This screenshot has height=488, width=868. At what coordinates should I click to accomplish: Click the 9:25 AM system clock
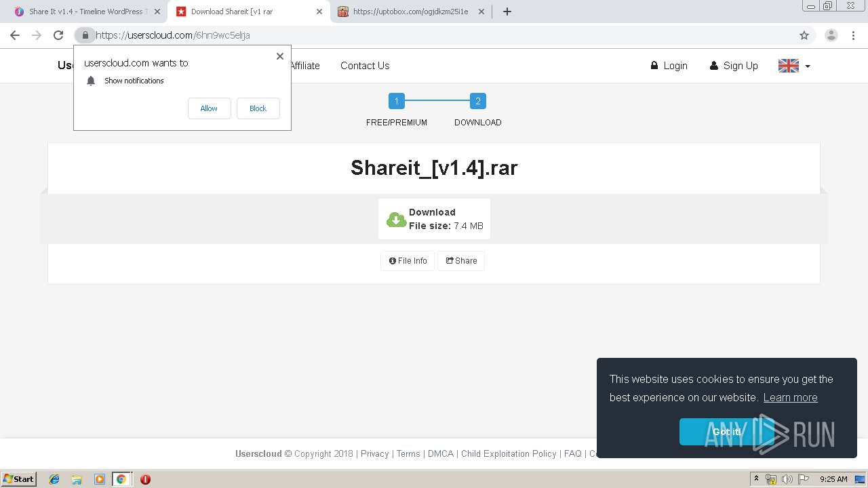point(833,479)
